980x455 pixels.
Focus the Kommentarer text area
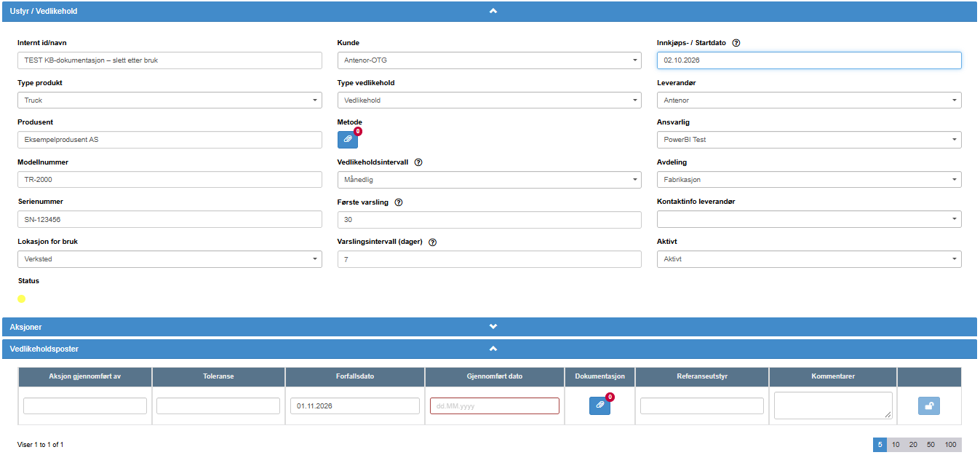coord(833,405)
